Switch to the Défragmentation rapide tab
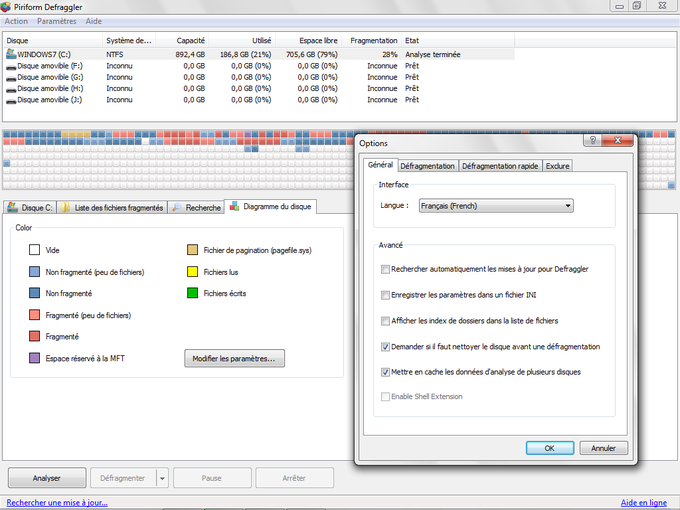The width and height of the screenshot is (680, 510). (500, 166)
